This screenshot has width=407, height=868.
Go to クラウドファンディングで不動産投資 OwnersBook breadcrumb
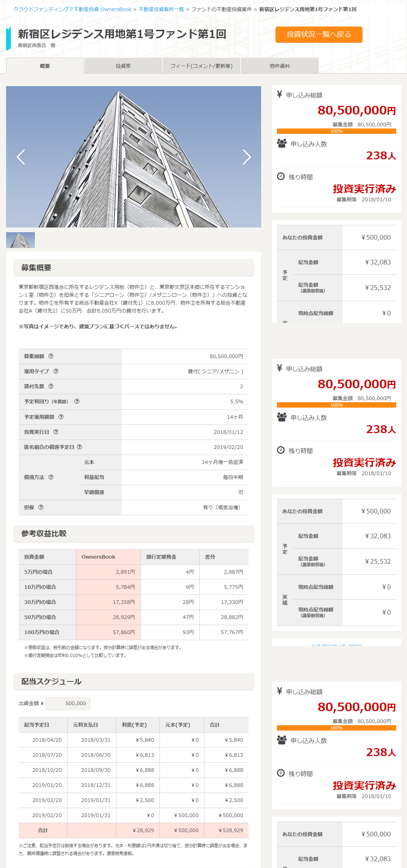72,9
